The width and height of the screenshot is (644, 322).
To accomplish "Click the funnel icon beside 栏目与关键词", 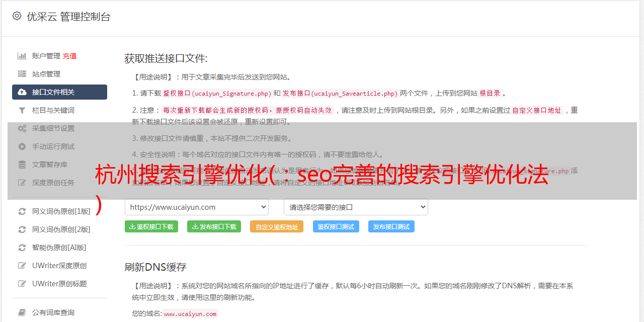I will (22, 110).
